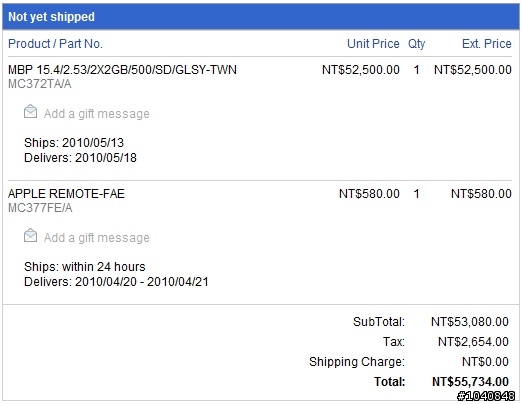Image resolution: width=522 pixels, height=404 pixels.
Task: Click the 'Ext. Price' column header
Action: click(487, 44)
